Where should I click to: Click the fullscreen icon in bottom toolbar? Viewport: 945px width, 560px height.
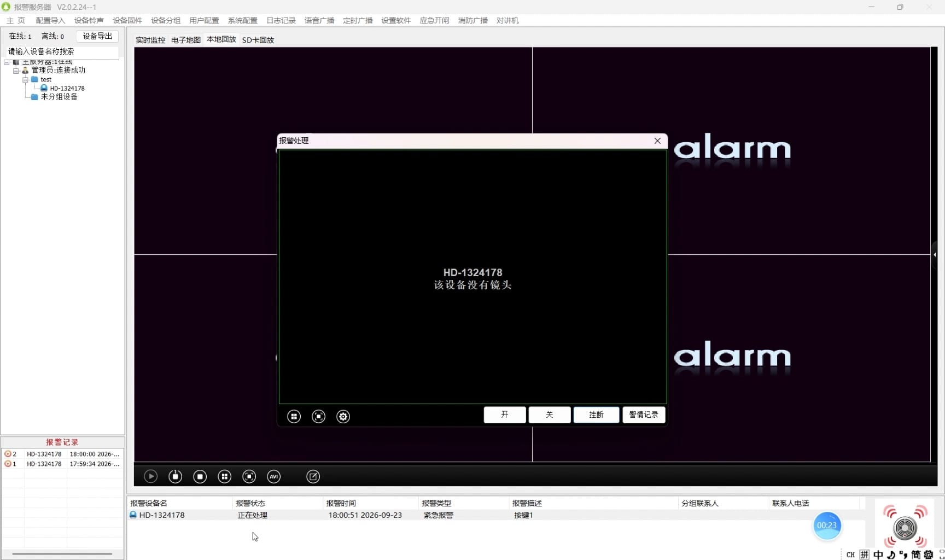[x=249, y=476]
